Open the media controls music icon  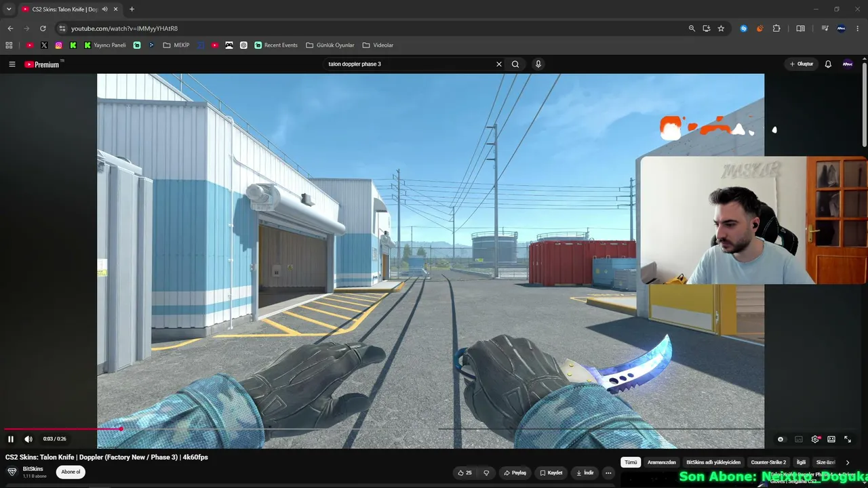825,28
